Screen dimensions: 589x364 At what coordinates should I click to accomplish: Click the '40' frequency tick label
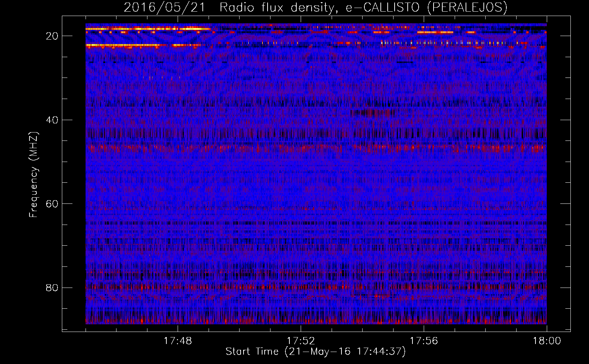tap(52, 120)
